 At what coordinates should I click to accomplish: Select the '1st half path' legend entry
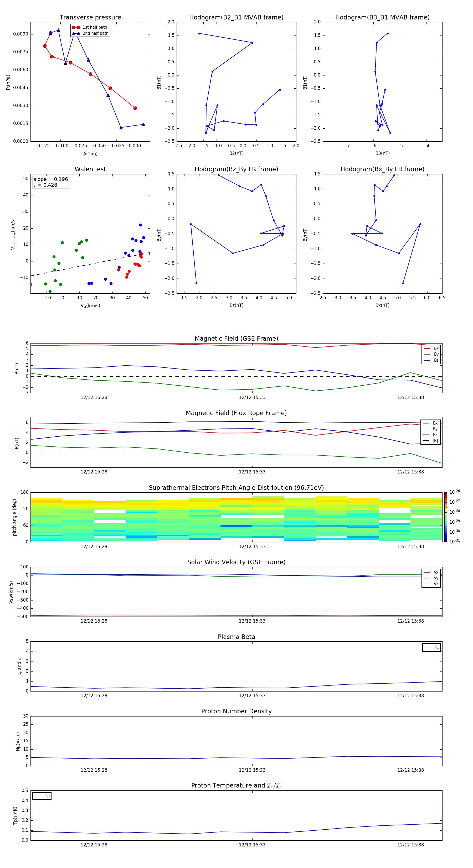(x=90, y=27)
